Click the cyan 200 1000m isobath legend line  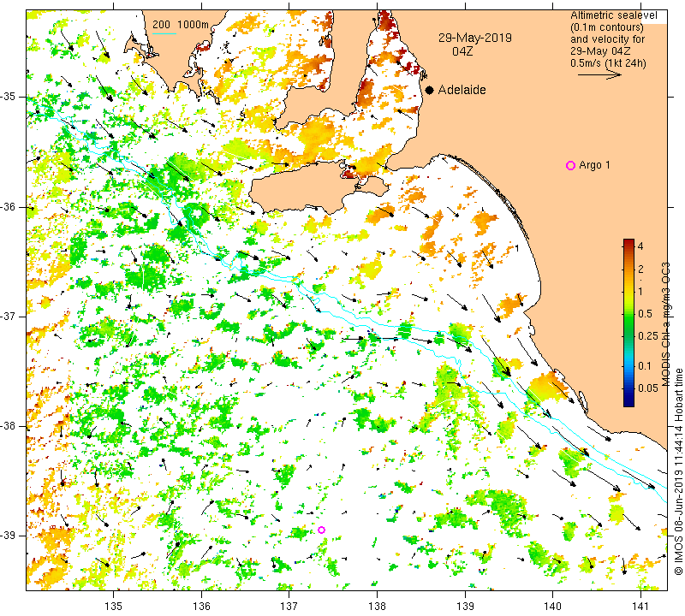coord(164,33)
